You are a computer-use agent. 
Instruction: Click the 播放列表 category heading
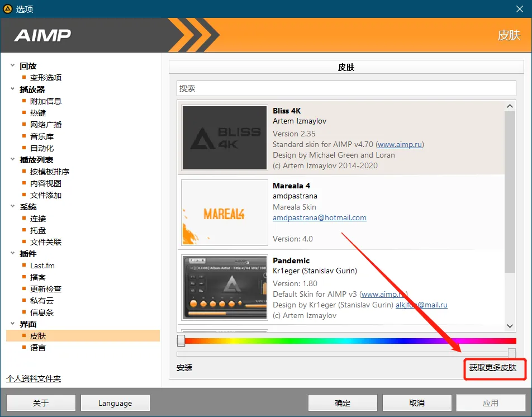pyautogui.click(x=36, y=160)
